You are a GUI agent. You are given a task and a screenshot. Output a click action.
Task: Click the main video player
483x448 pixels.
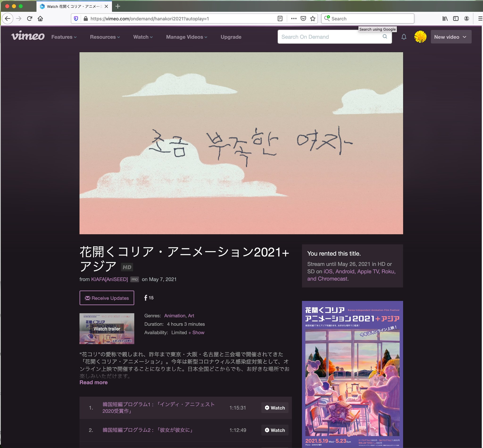point(241,143)
